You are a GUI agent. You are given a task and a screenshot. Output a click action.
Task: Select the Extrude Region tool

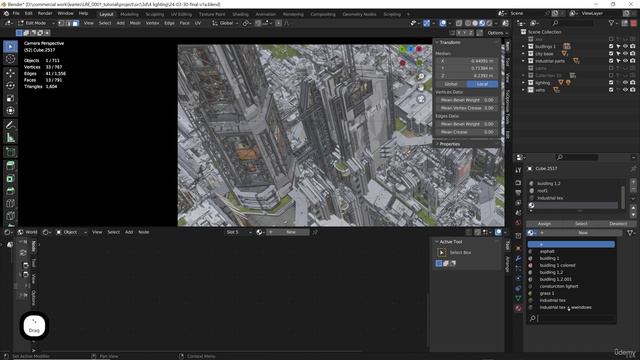[10, 166]
